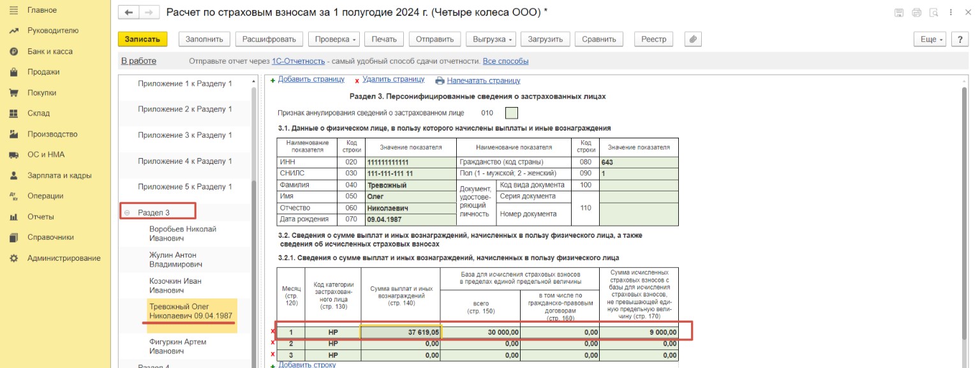Click the Печать button
The width and height of the screenshot is (980, 368).
pos(384,39)
